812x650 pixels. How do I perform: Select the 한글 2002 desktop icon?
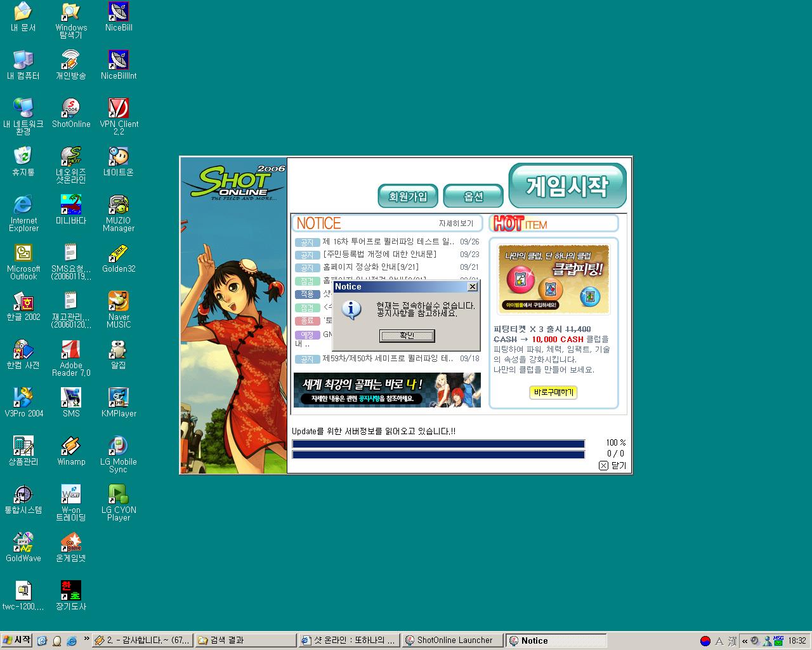tap(23, 307)
